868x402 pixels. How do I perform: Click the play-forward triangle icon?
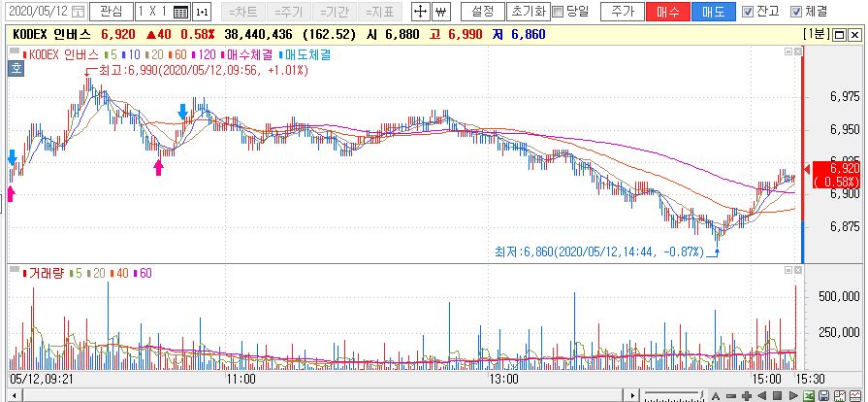793,396
